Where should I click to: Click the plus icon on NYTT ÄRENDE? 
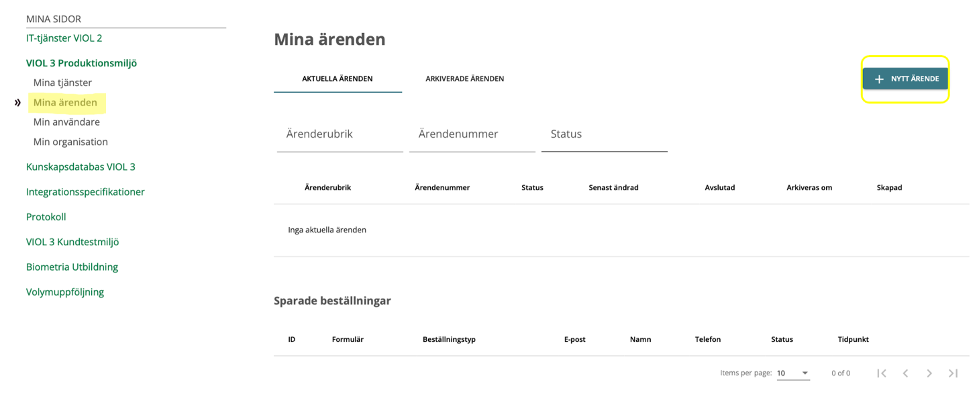coord(879,79)
